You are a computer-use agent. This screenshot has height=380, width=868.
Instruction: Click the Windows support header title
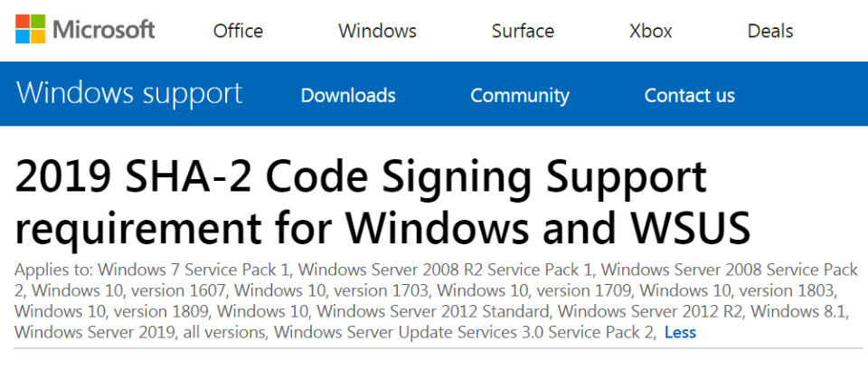click(x=129, y=93)
